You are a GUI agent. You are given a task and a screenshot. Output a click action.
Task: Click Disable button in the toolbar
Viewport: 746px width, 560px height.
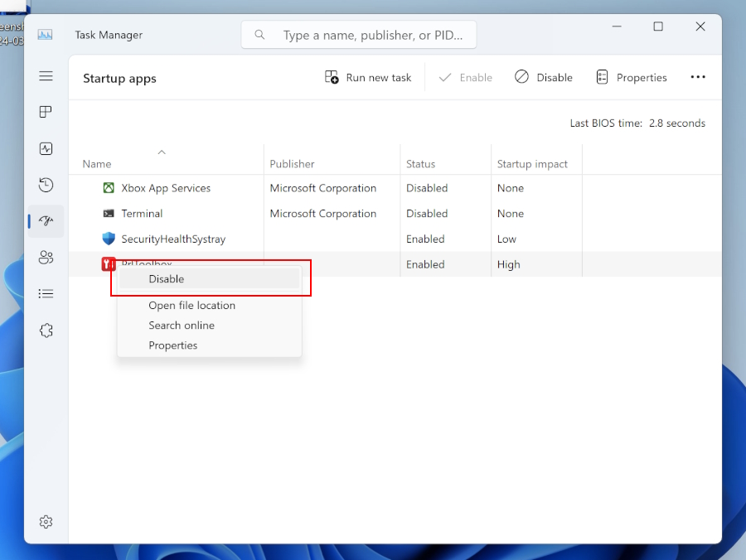[544, 77]
